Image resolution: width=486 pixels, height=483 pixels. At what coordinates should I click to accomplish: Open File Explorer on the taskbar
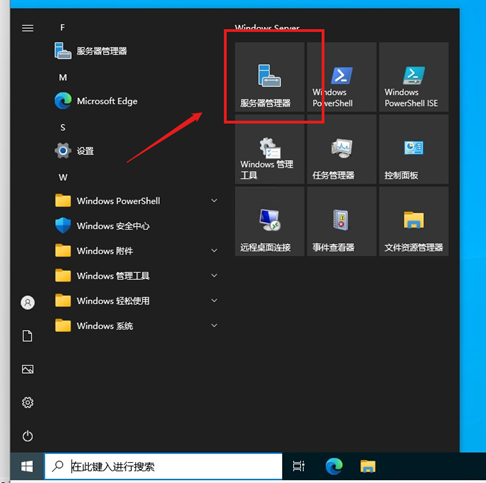368,466
